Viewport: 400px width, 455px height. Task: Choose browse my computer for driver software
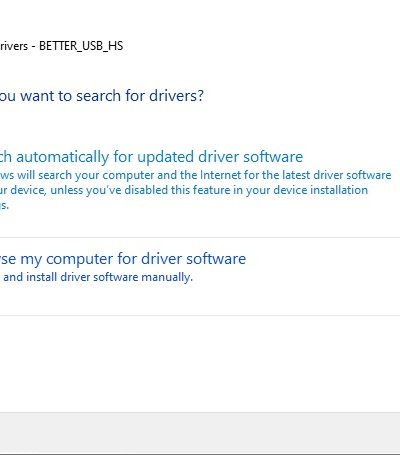click(x=123, y=259)
